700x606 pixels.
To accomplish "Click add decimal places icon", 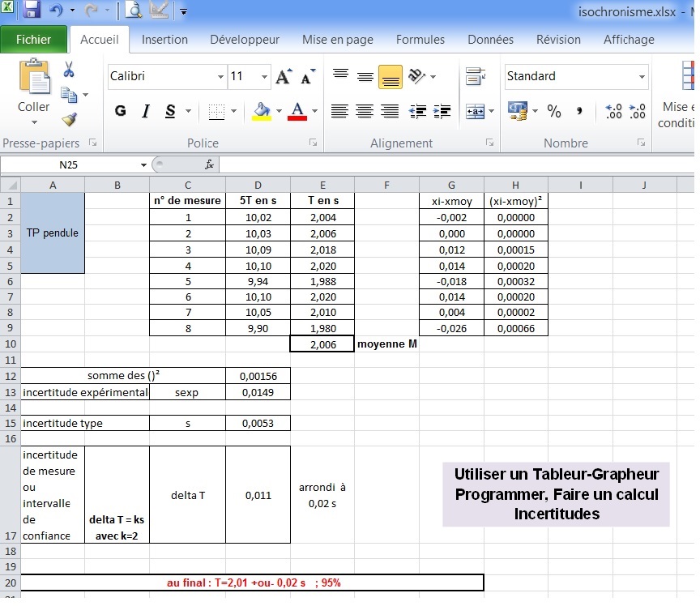I will pyautogui.click(x=613, y=111).
